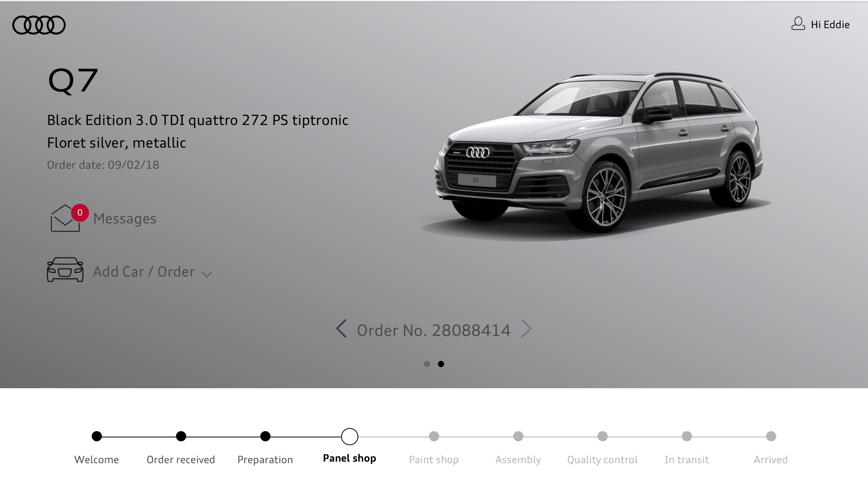The image size is (868, 487).
Task: Select the Paint shop stage label
Action: (x=434, y=460)
